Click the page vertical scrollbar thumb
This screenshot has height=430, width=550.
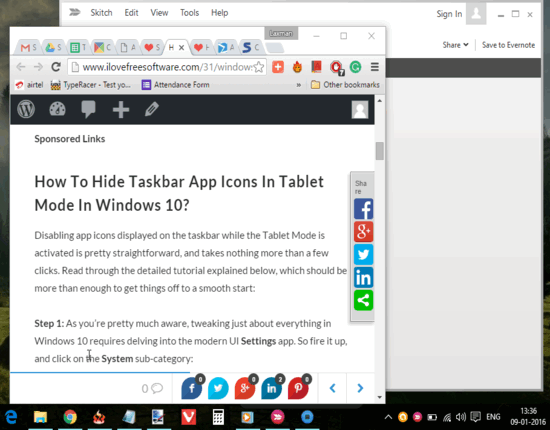point(380,151)
